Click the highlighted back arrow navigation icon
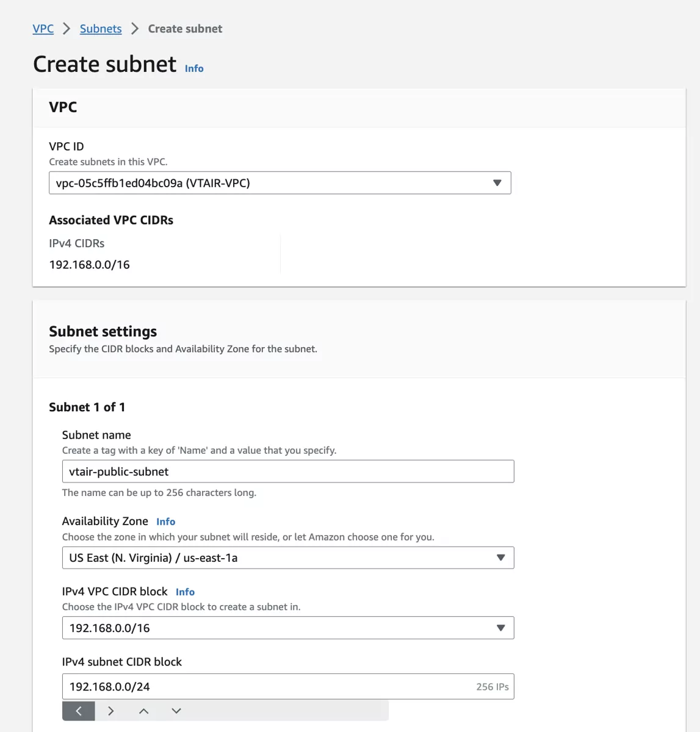 (x=78, y=711)
